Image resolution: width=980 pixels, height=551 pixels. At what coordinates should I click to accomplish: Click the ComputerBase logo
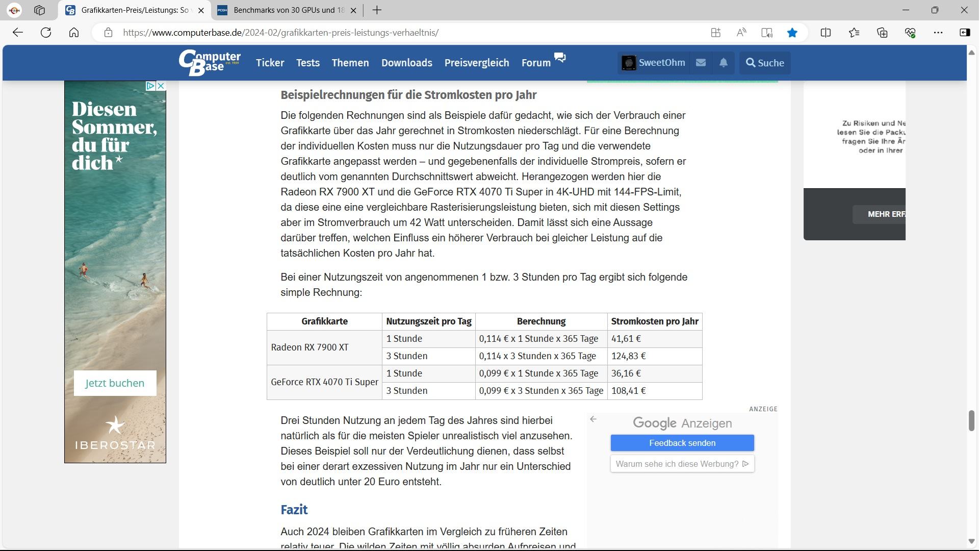click(x=210, y=63)
